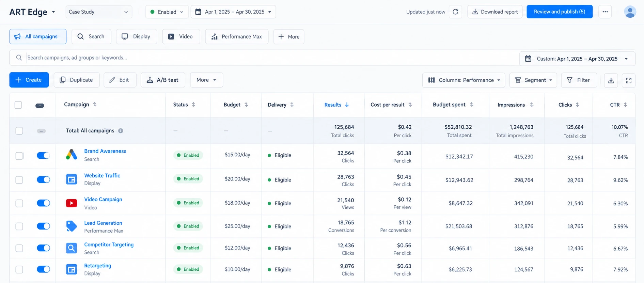
Task: Expand table to fullscreen view
Action: (x=629, y=80)
